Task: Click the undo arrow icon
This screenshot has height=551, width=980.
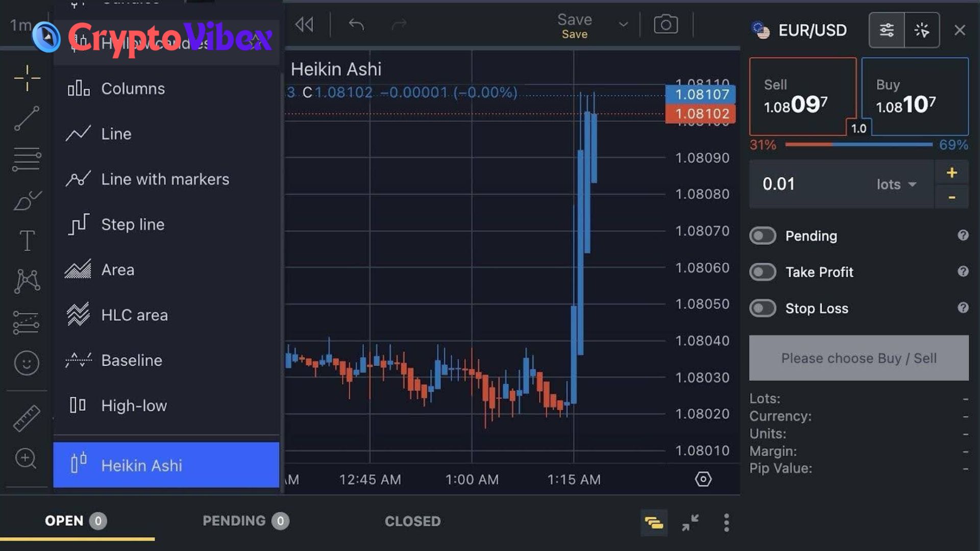Action: coord(356,24)
